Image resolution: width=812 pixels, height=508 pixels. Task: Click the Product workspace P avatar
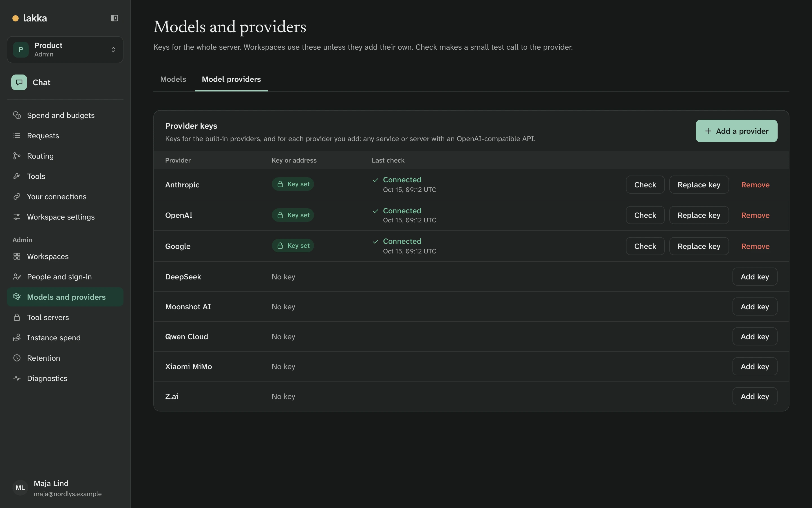coord(21,50)
